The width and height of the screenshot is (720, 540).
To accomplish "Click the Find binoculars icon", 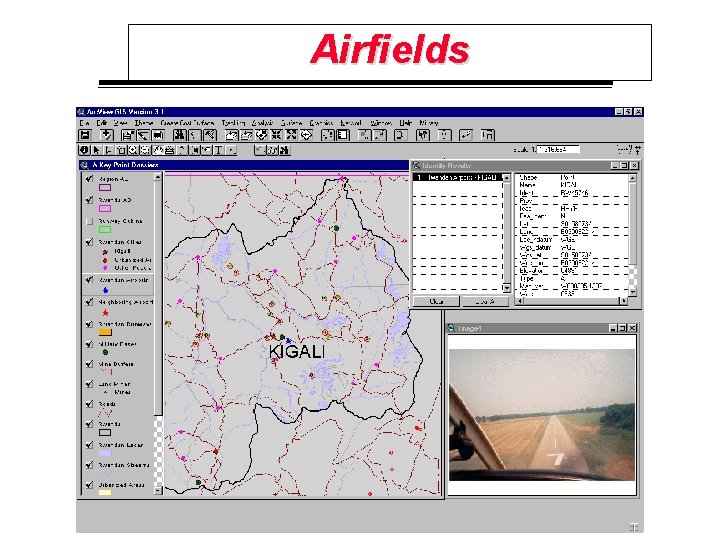I will click(179, 135).
